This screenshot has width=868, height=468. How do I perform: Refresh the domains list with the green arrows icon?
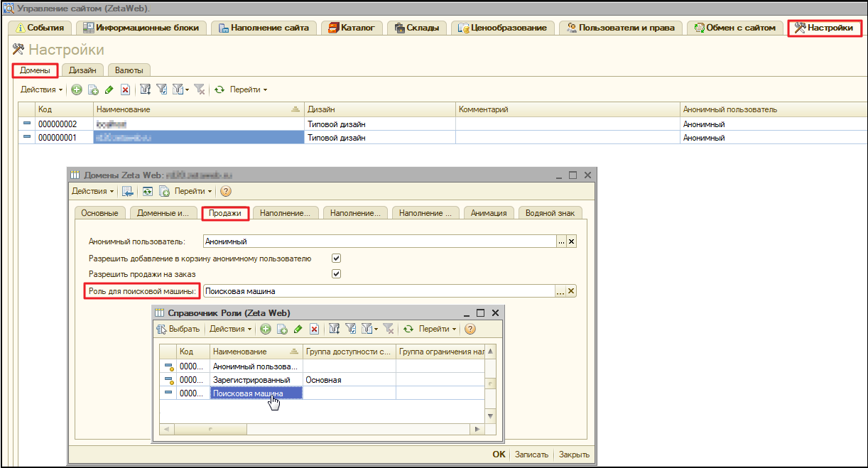tap(219, 89)
